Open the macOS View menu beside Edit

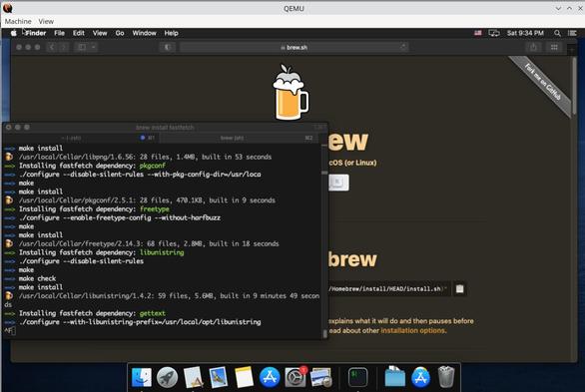tap(100, 33)
